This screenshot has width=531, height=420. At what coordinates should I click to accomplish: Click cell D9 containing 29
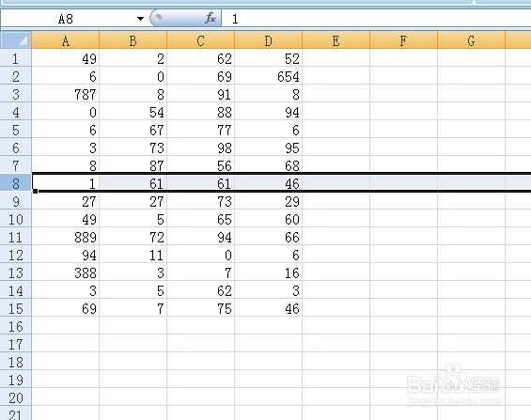click(x=268, y=201)
